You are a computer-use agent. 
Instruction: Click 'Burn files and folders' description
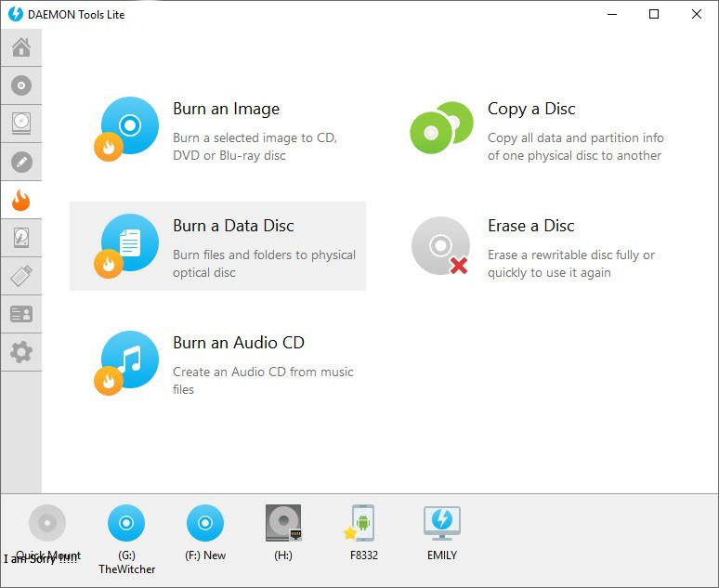click(x=264, y=264)
